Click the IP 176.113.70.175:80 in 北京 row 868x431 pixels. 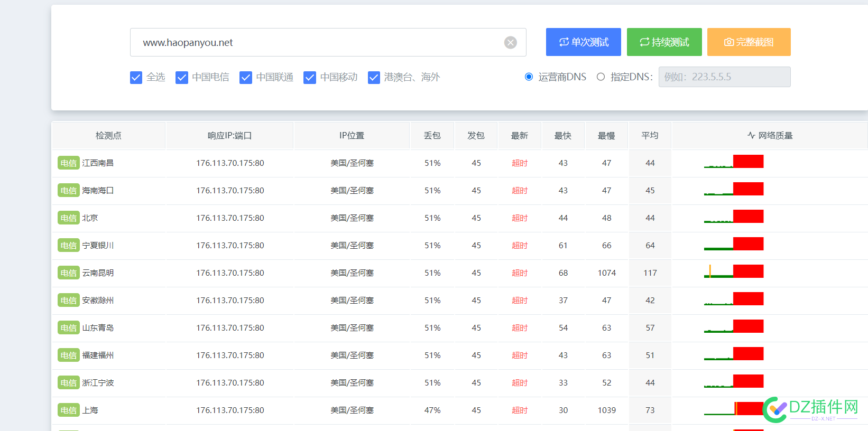230,218
